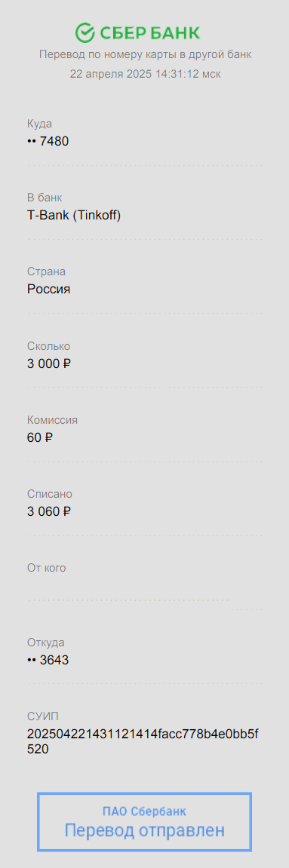The image size is (289, 868).
Task: Click the Куда field label
Action: click(39, 124)
